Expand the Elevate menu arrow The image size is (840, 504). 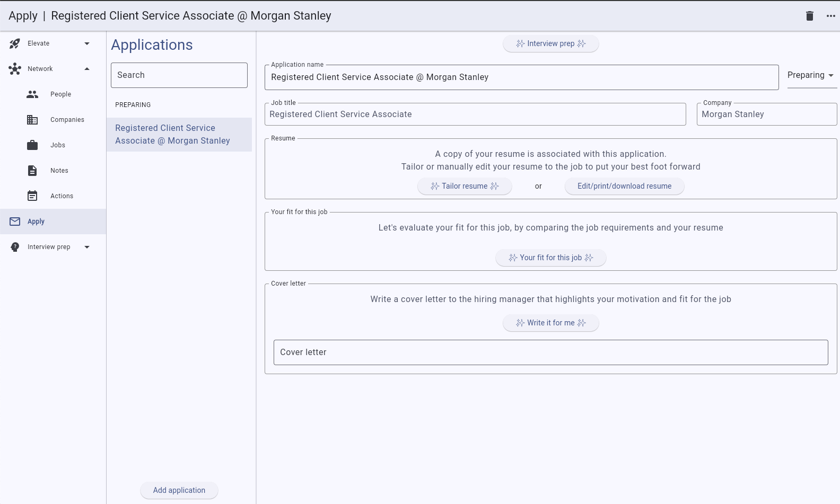tap(87, 43)
